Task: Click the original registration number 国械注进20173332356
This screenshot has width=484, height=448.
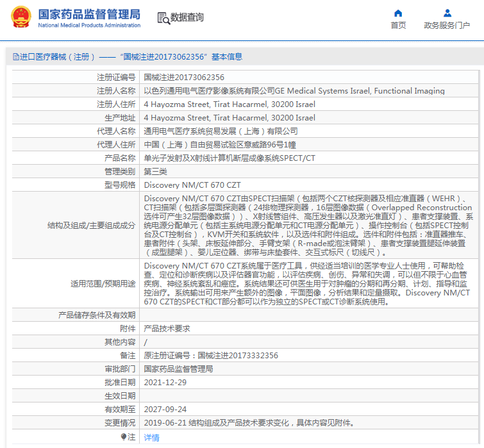Action: [238, 356]
